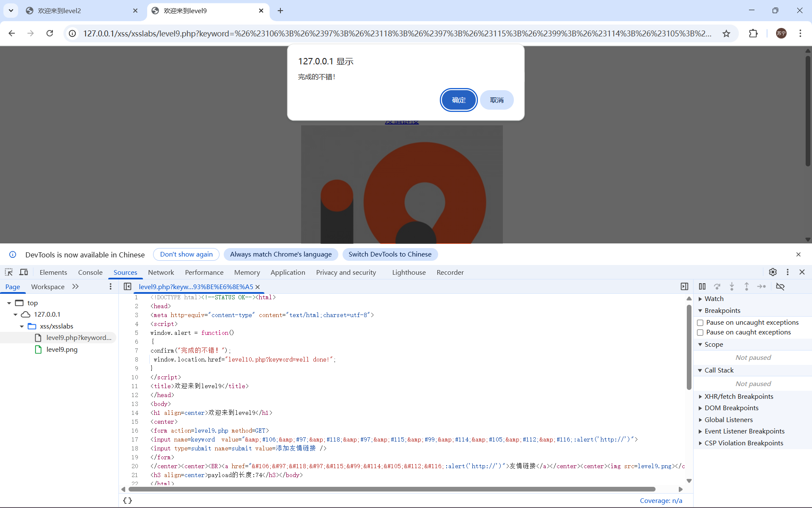
Task: Collapse the top frame tree node
Action: click(x=9, y=303)
